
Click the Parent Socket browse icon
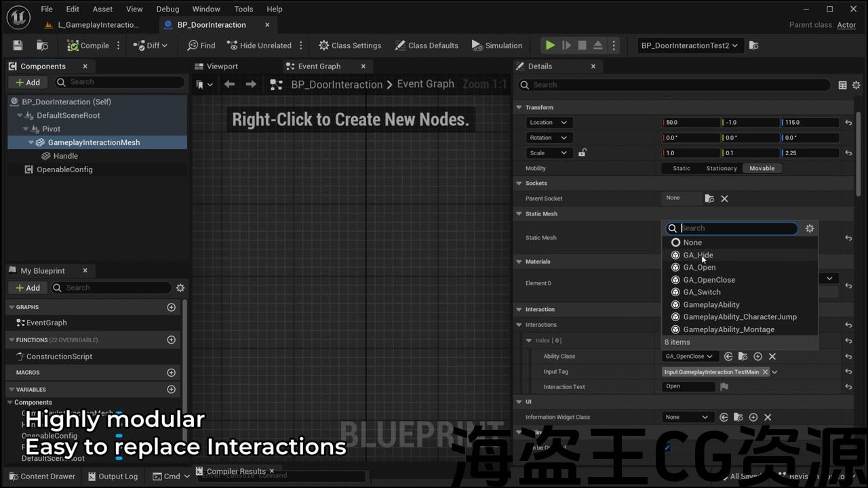709,199
